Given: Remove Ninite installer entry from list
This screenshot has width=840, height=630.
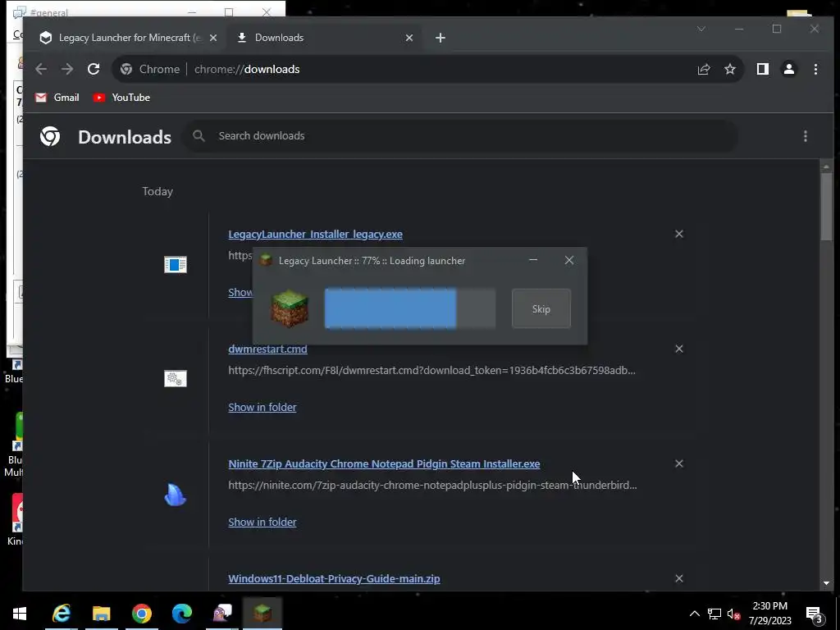Looking at the screenshot, I should [678, 464].
